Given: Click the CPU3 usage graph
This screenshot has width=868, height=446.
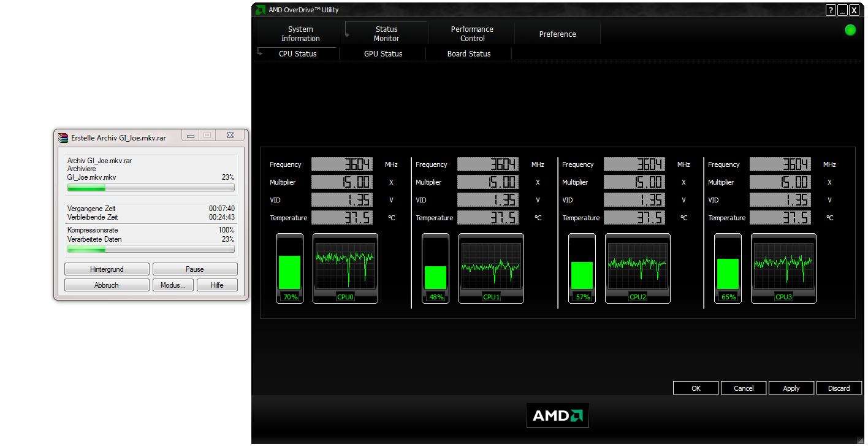Looking at the screenshot, I should click(x=783, y=268).
